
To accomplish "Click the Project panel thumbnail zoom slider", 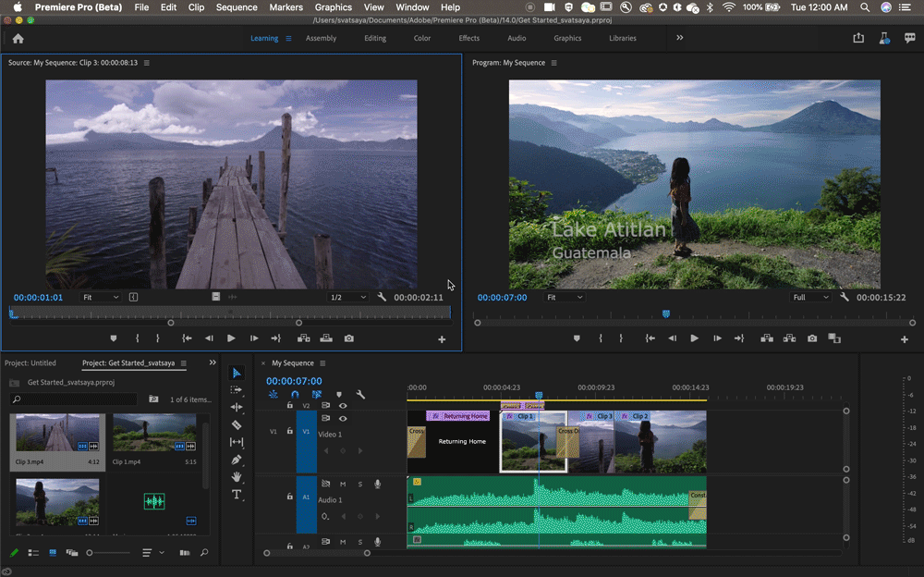I will pos(90,553).
